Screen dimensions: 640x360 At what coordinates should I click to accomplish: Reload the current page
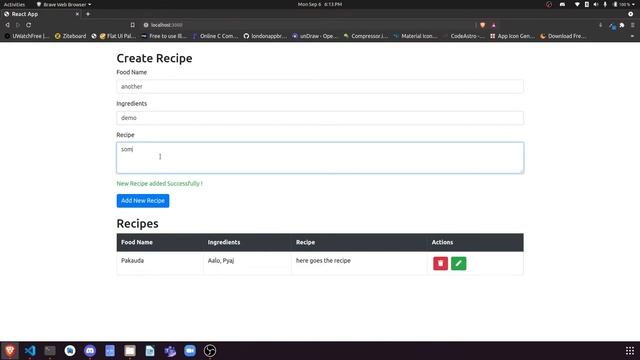(29, 25)
